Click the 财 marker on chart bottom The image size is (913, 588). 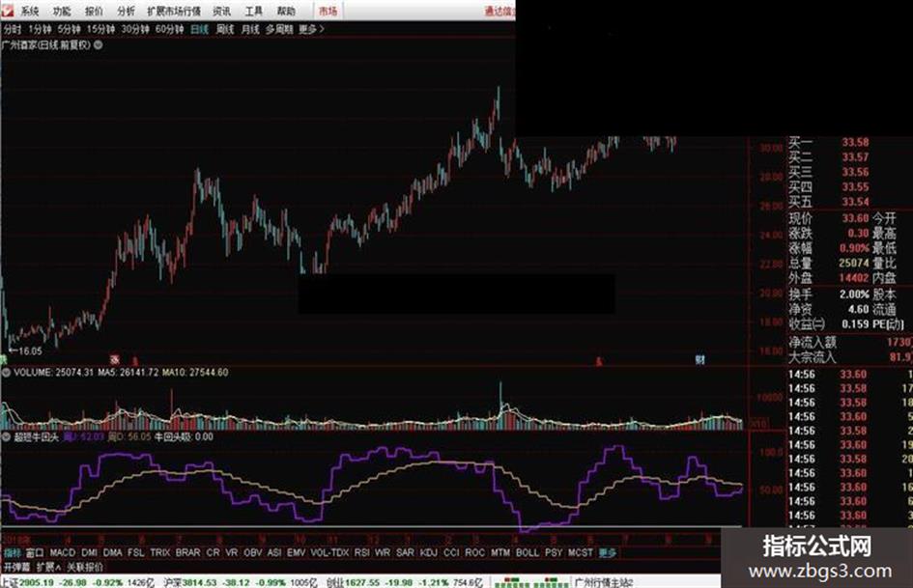(x=699, y=360)
